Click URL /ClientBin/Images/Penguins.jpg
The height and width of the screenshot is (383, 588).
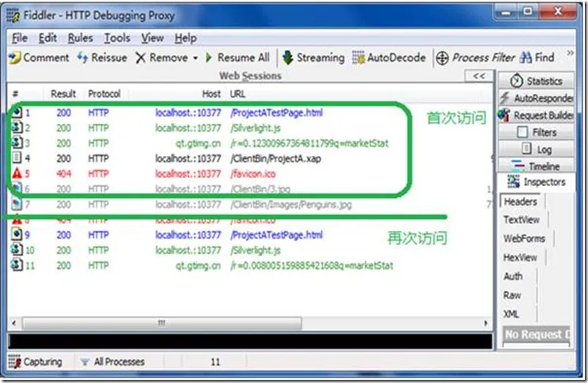point(291,205)
